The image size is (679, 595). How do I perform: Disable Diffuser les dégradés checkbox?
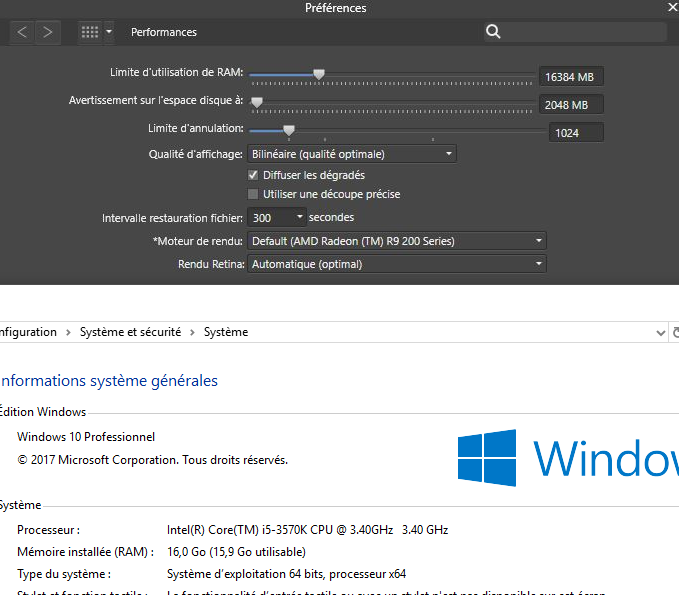pyautogui.click(x=253, y=175)
